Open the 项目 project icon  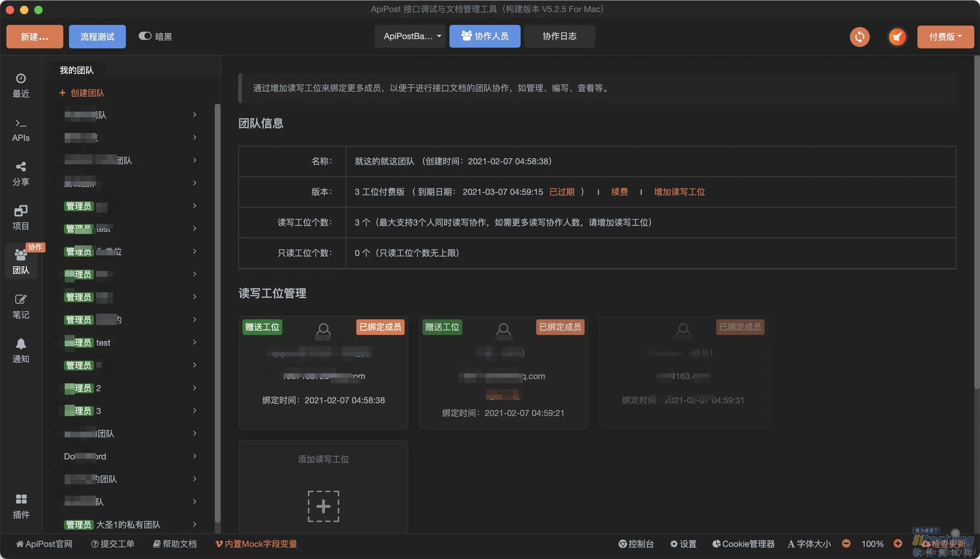[21, 211]
